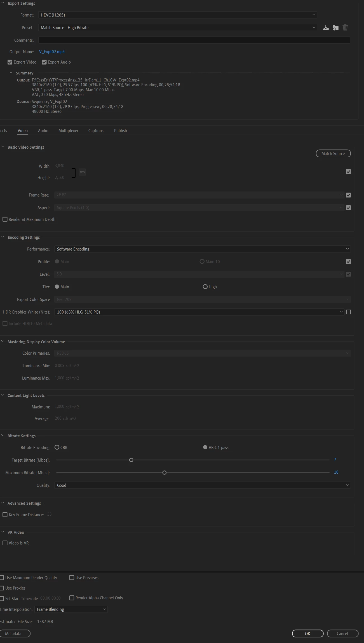The width and height of the screenshot is (364, 643).
Task: Collapse Advanced Settings section
Action: tap(3, 503)
